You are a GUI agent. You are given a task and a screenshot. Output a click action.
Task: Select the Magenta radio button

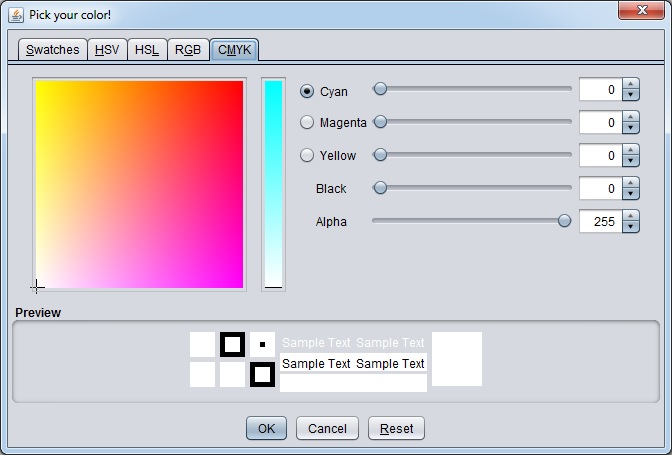point(307,122)
